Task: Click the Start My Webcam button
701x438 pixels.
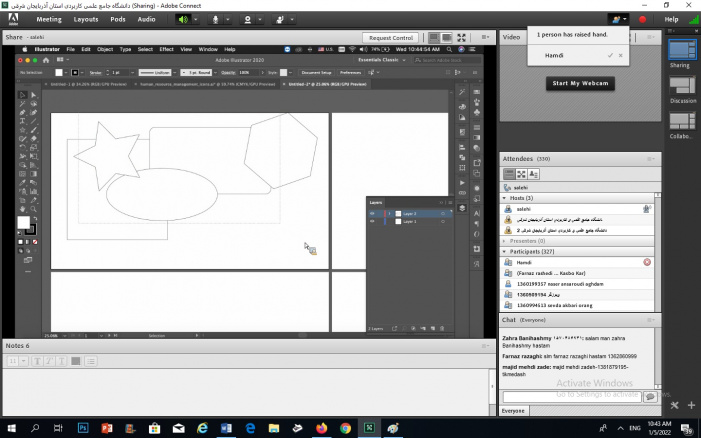Action: coord(579,82)
